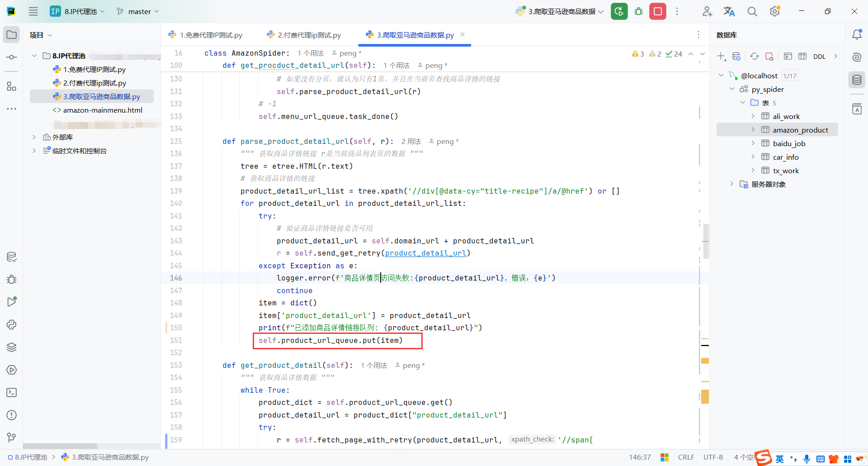Image resolution: width=868 pixels, height=466 pixels.
Task: Close the 3.爬取亚马逊商品数据.py tab
Action: coord(462,34)
